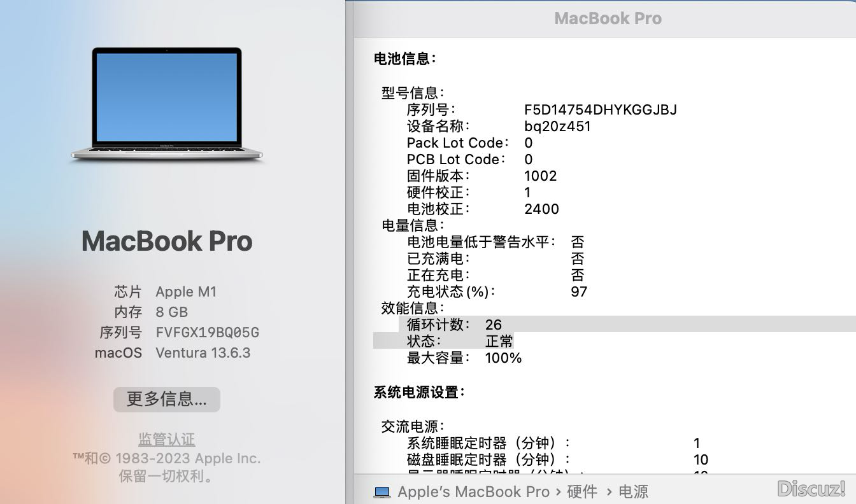Click the 8 GB memory value
The height and width of the screenshot is (504, 856).
(172, 312)
